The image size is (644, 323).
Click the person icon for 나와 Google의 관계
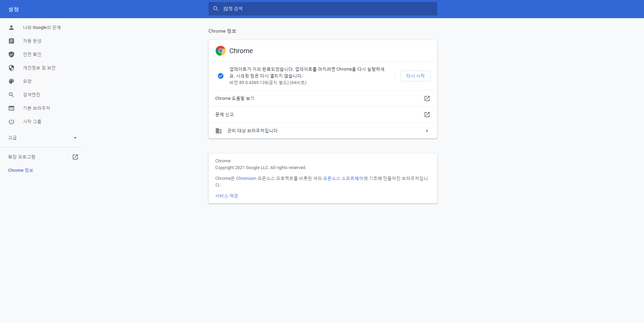(x=11, y=28)
